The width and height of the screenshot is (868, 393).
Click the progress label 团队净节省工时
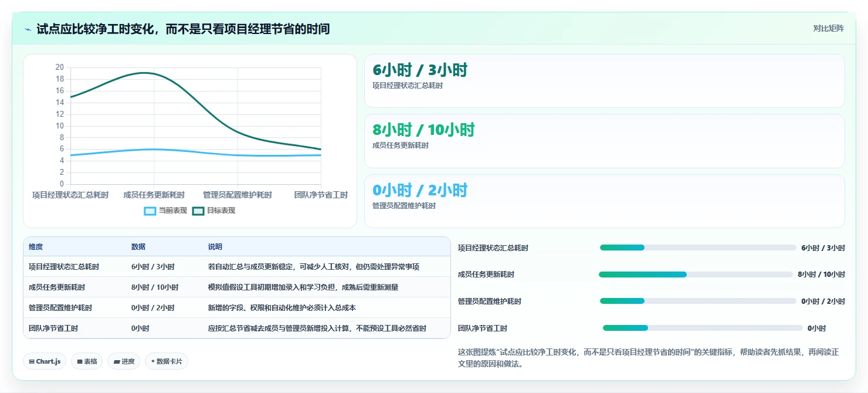tap(483, 328)
